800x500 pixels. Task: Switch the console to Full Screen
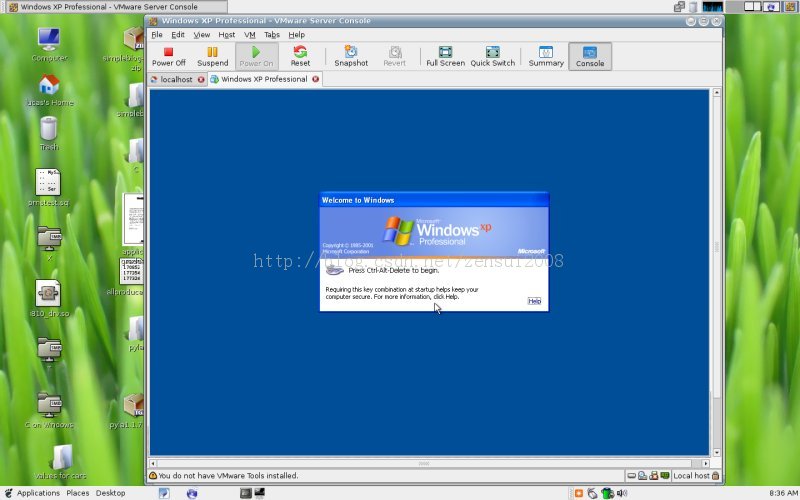[445, 56]
